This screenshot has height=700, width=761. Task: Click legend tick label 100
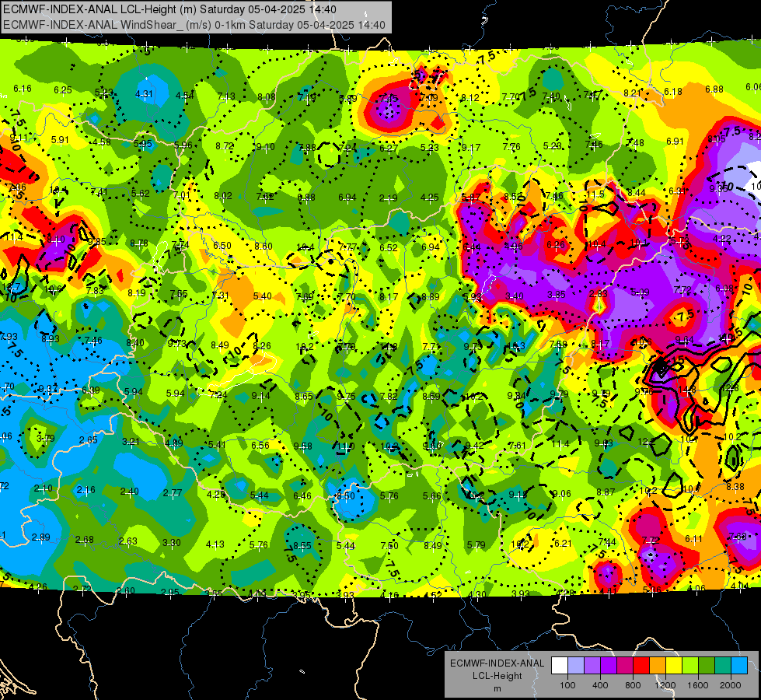pos(567,685)
